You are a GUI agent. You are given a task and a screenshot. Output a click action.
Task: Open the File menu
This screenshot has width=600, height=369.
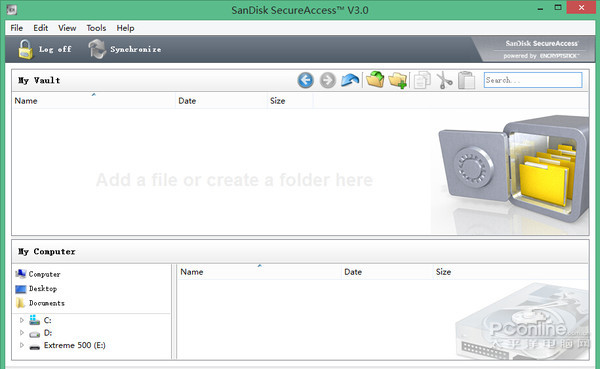point(16,28)
